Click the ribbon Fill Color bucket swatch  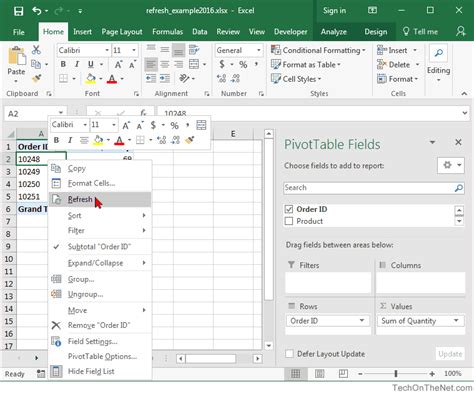[x=91, y=79]
